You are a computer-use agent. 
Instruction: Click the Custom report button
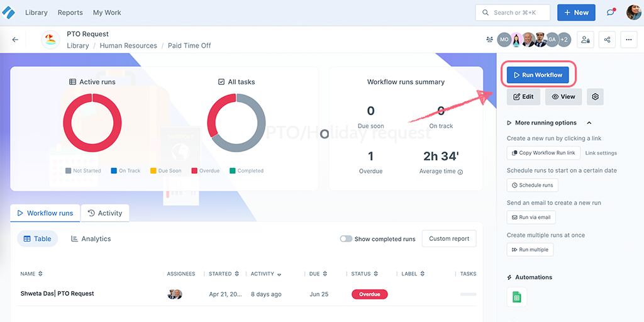pyautogui.click(x=449, y=238)
